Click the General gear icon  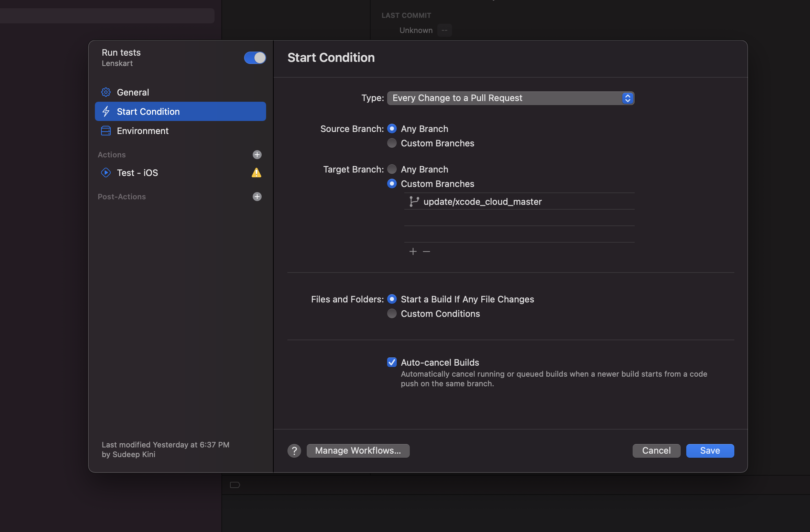click(x=106, y=92)
